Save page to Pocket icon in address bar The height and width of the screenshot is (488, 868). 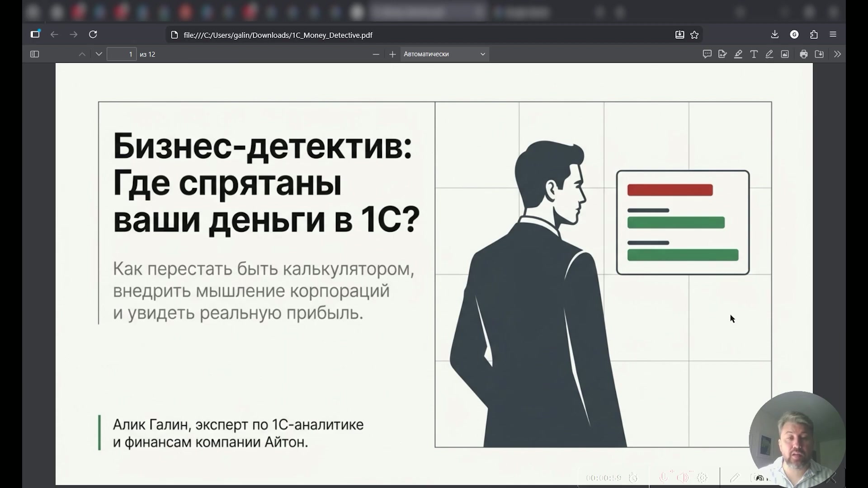pyautogui.click(x=679, y=35)
